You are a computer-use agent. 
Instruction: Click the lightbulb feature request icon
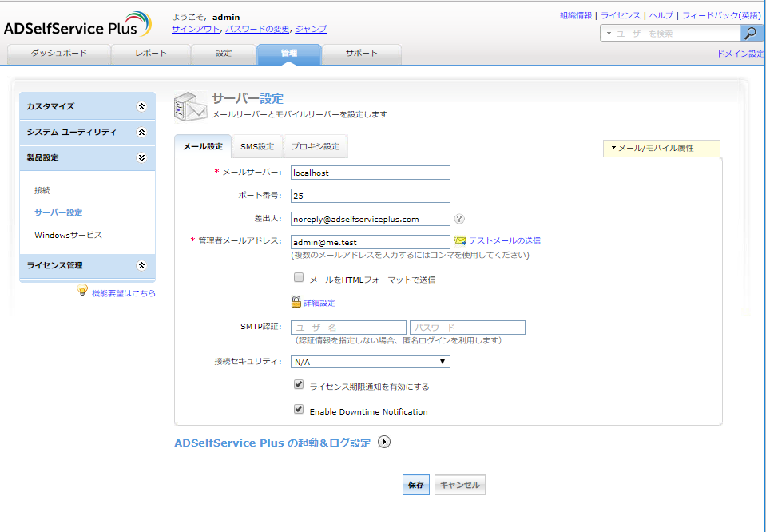pyautogui.click(x=82, y=290)
